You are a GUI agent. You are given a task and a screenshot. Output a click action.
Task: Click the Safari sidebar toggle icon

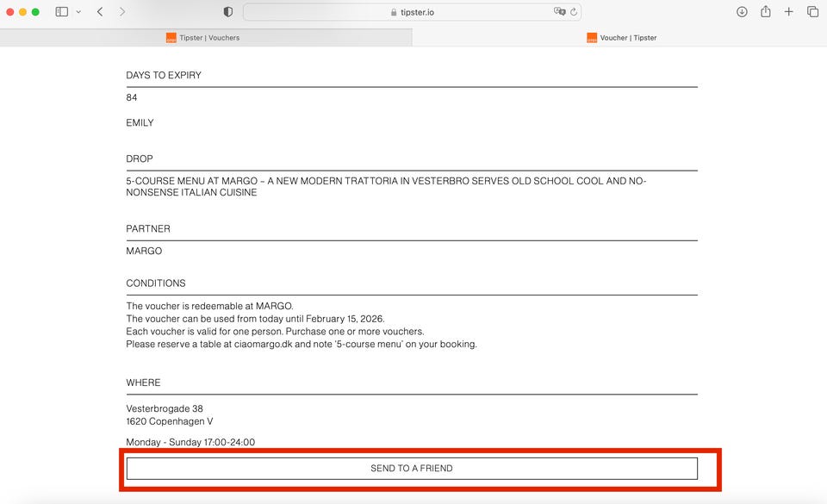pos(62,11)
